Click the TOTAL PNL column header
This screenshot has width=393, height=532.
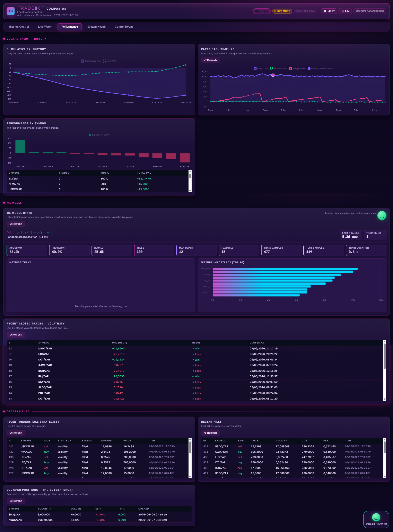point(144,173)
